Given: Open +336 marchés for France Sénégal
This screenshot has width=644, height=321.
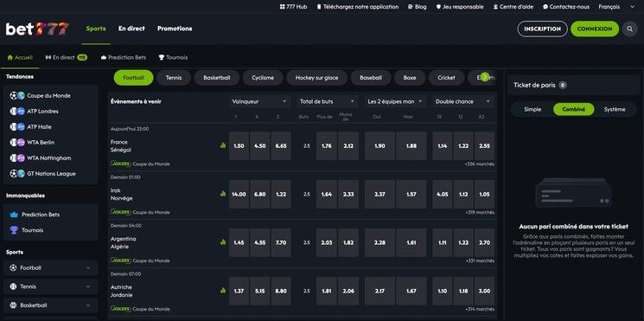Looking at the screenshot, I should pos(479,164).
